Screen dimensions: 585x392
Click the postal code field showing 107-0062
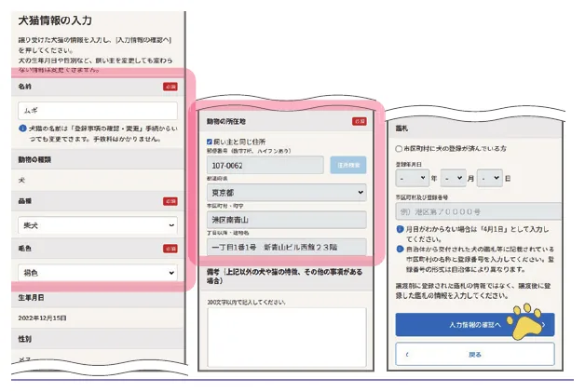pyautogui.click(x=265, y=165)
